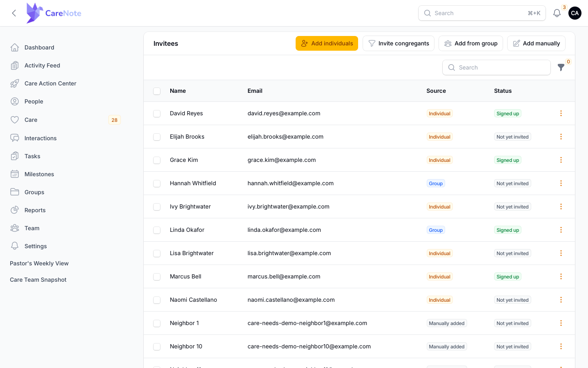Open the notifications bell
The height and width of the screenshot is (368, 588).
pos(557,13)
